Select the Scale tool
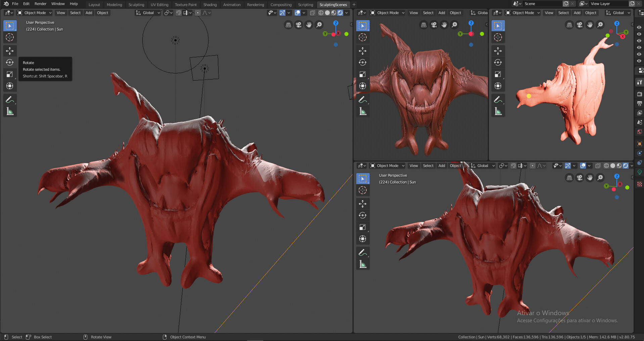 coord(10,74)
